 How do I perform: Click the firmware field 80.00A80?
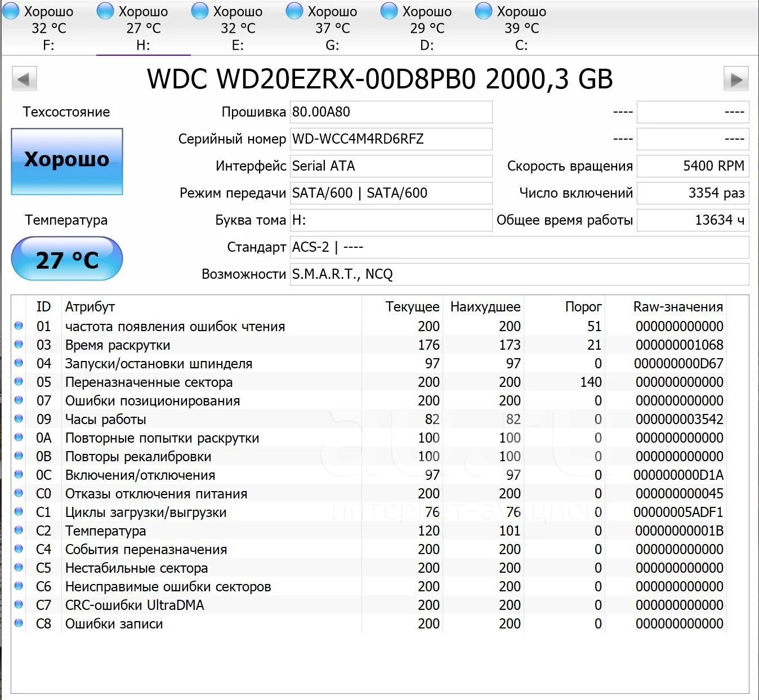pos(391,112)
